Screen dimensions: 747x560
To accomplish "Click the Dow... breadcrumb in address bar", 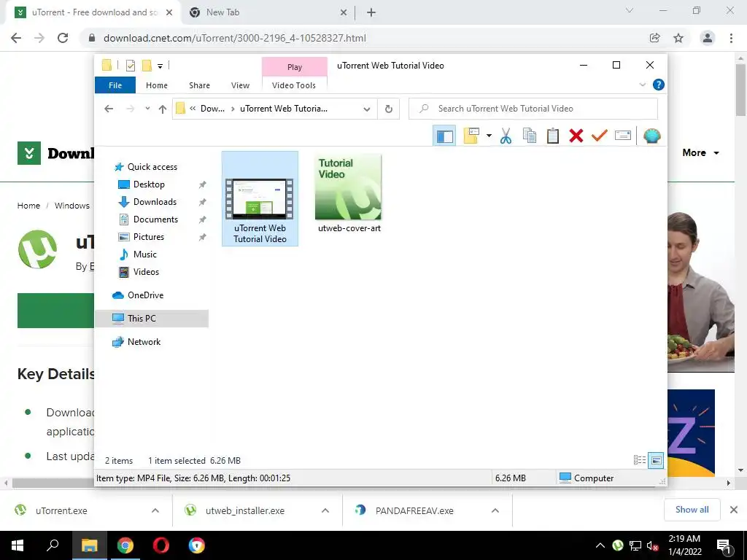I will pyautogui.click(x=212, y=109).
